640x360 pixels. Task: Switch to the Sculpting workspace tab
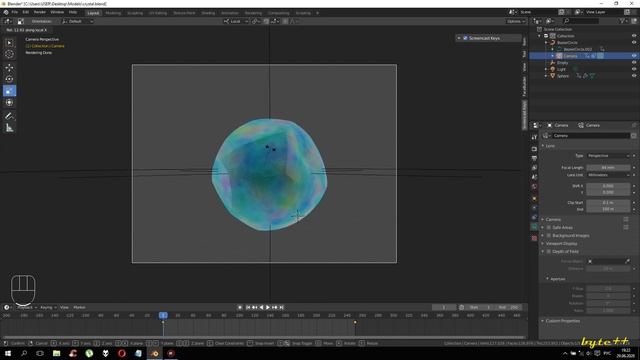[x=135, y=13]
